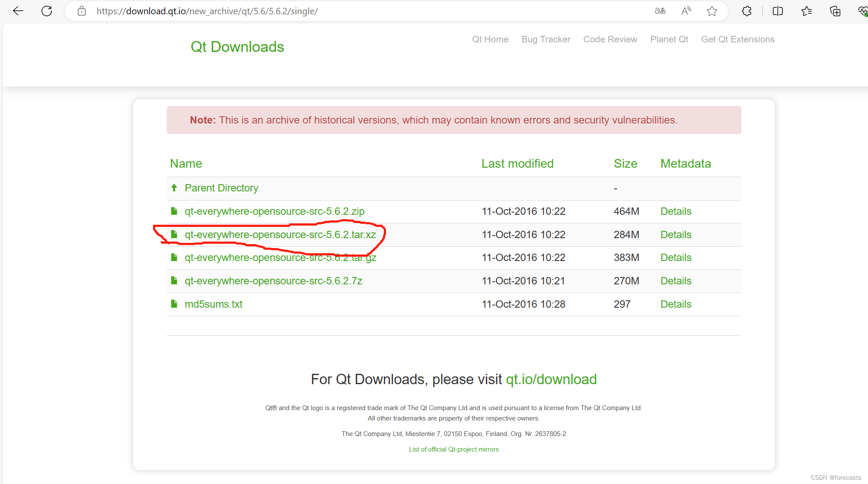The width and height of the screenshot is (868, 484).
Task: Click the file icon beside the .7z entry
Action: pos(174,281)
